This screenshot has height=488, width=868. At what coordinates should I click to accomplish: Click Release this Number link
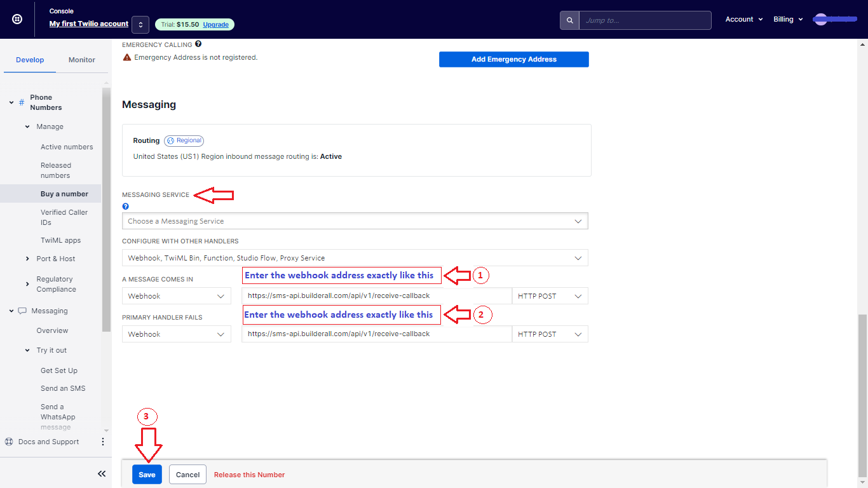249,475
